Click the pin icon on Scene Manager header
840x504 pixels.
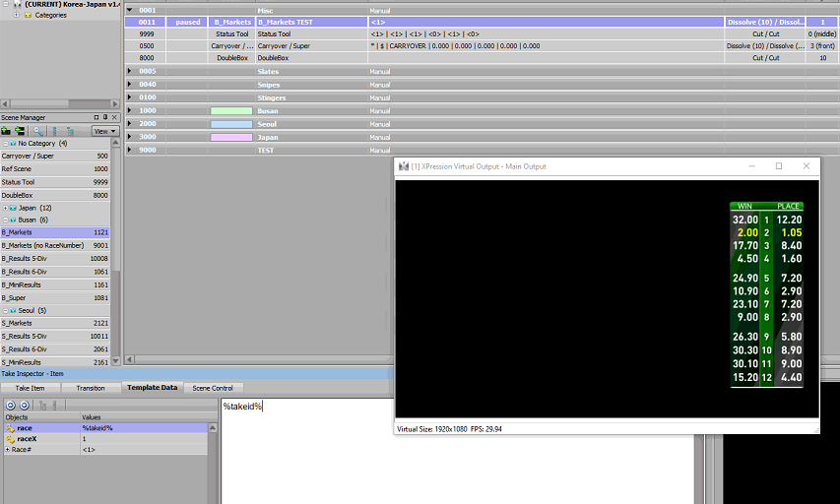(x=105, y=117)
